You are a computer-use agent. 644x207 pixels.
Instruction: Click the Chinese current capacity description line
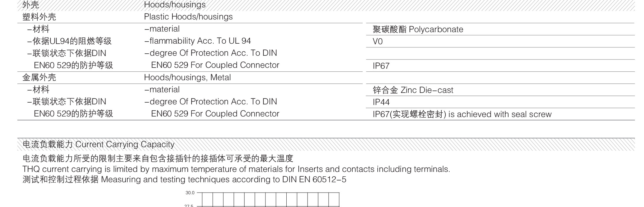[158, 159]
